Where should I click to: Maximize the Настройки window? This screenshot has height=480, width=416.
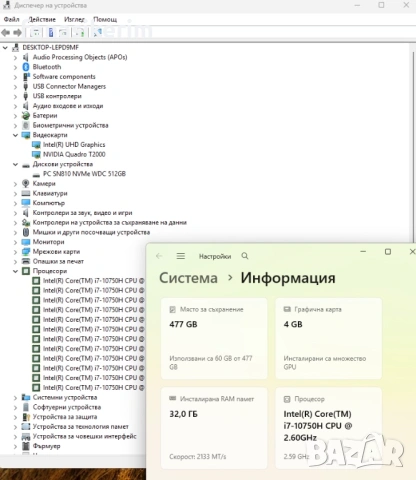point(388,252)
